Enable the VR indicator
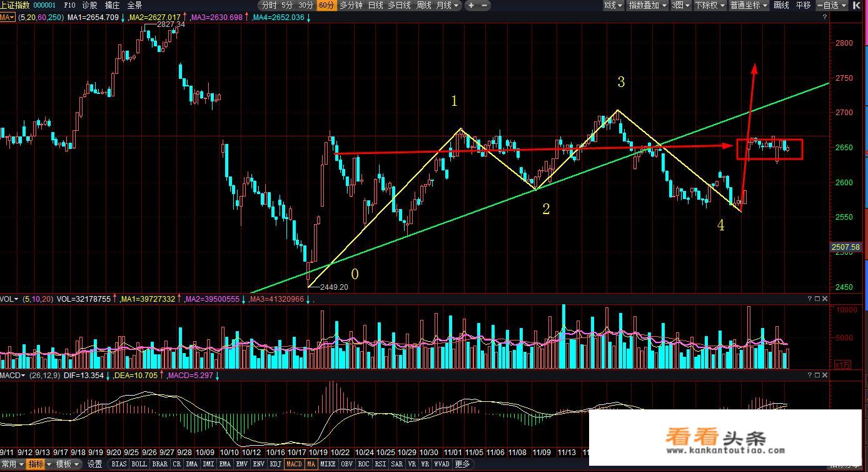Screen dimensions: 868x472 tap(411, 464)
